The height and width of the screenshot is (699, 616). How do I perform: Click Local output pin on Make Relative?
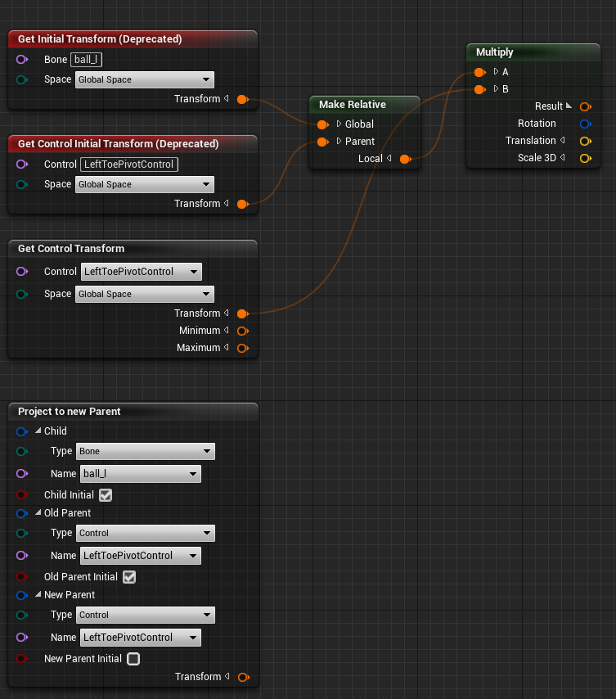coord(405,159)
